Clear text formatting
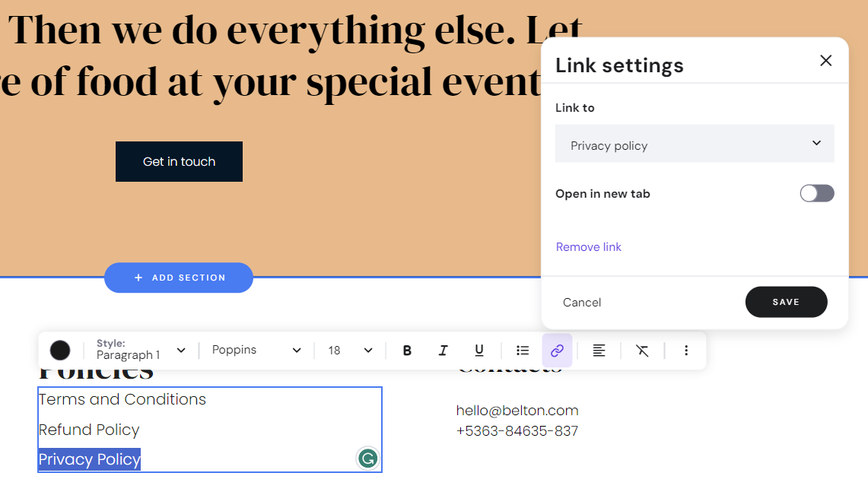The height and width of the screenshot is (492, 868). (x=642, y=351)
